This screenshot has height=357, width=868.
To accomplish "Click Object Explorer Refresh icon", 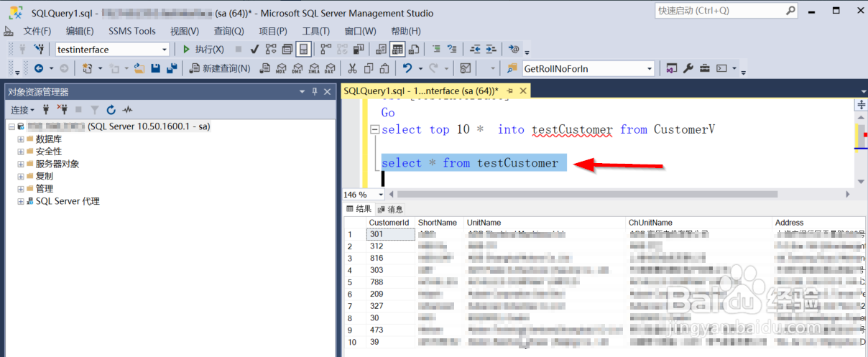I will point(111,110).
